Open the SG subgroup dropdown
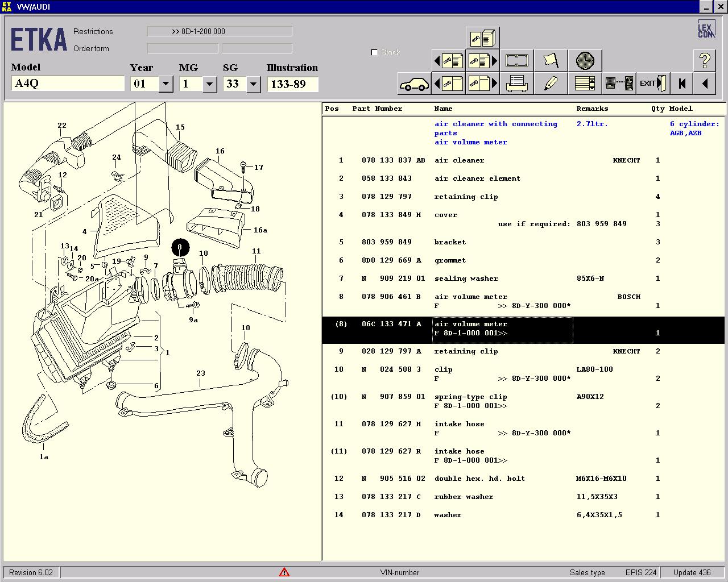 pos(253,84)
